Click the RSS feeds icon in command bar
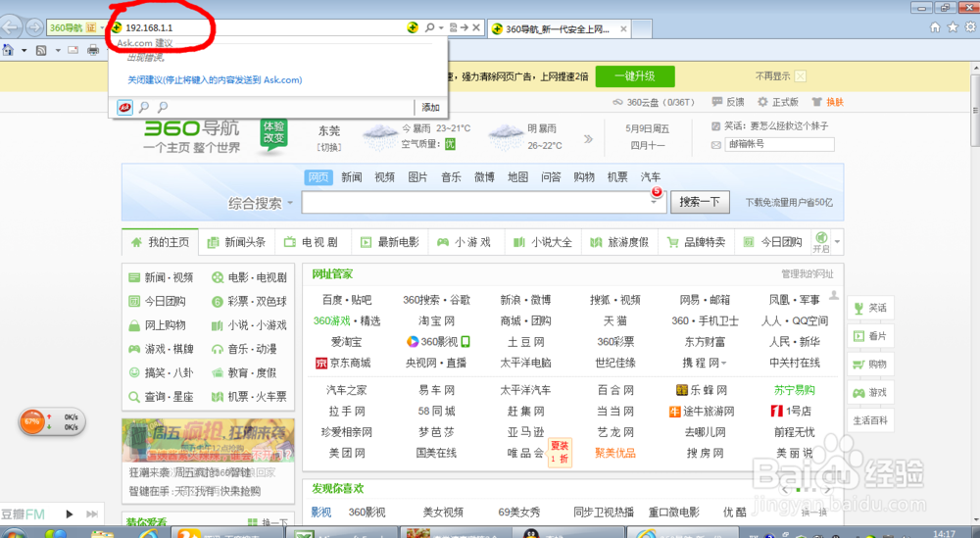Screen dimensions: 980x538 41,50
